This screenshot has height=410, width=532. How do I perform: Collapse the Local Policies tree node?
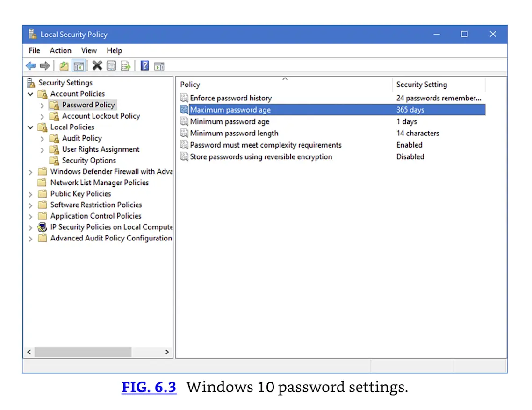[31, 127]
